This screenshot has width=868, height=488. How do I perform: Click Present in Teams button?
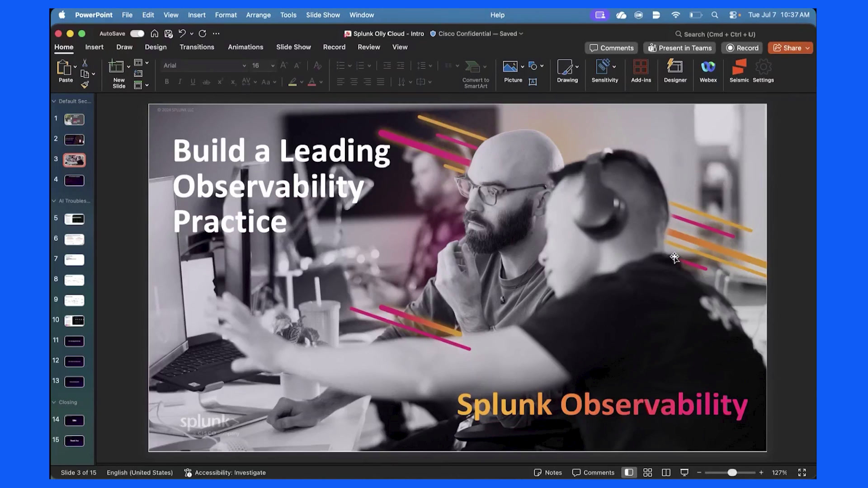pyautogui.click(x=680, y=48)
